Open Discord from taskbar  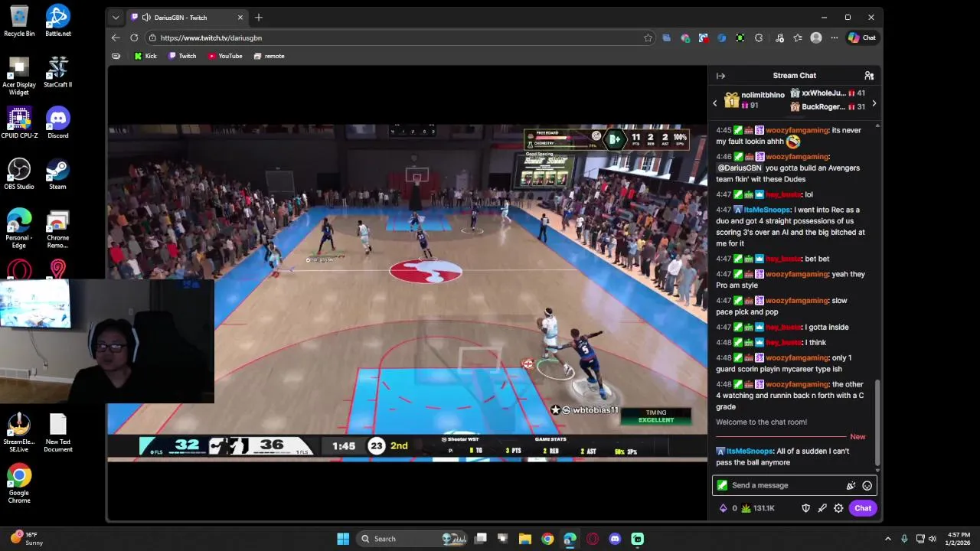pos(615,539)
